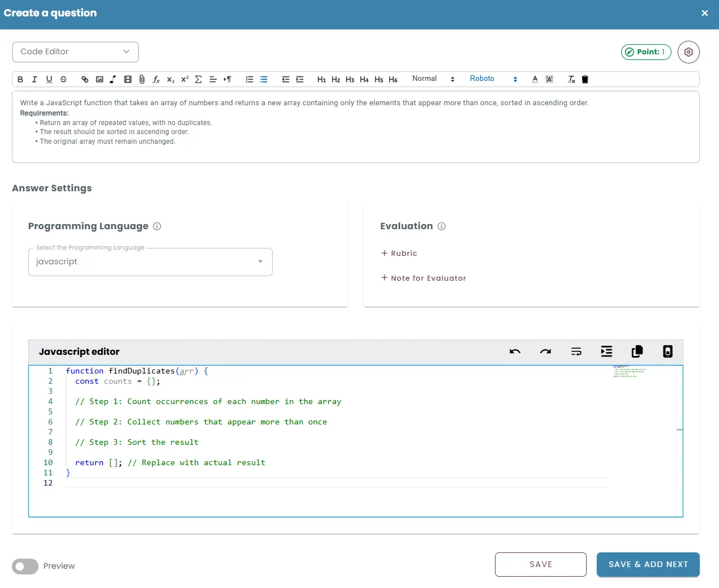
Task: Insert an audio clip
Action: click(x=113, y=79)
